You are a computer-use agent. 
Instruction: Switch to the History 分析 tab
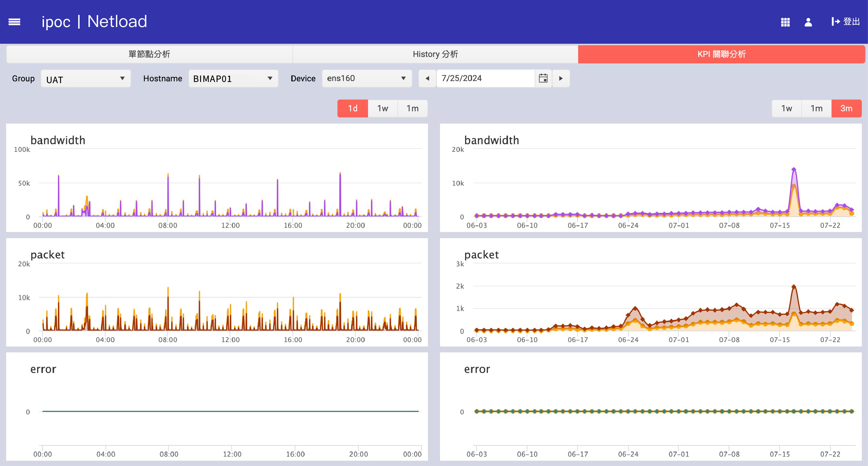coord(435,54)
